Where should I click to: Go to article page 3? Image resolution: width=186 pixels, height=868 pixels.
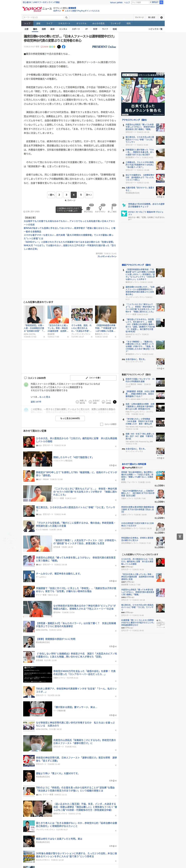[x=66, y=195]
